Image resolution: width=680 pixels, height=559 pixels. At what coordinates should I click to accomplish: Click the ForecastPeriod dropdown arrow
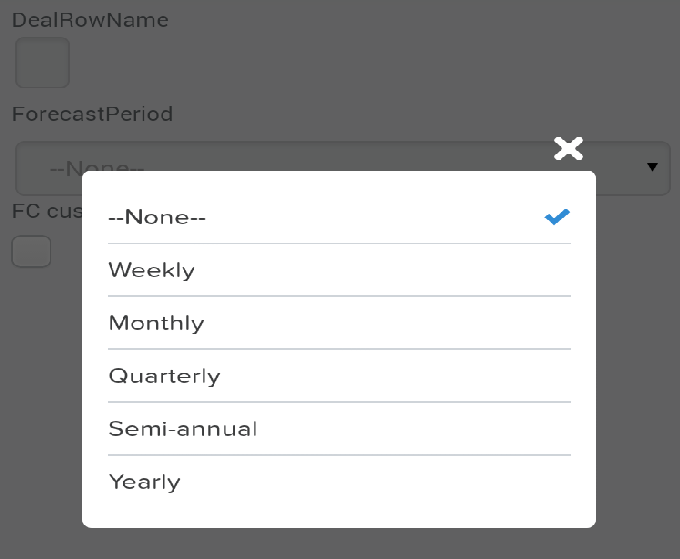tap(653, 167)
